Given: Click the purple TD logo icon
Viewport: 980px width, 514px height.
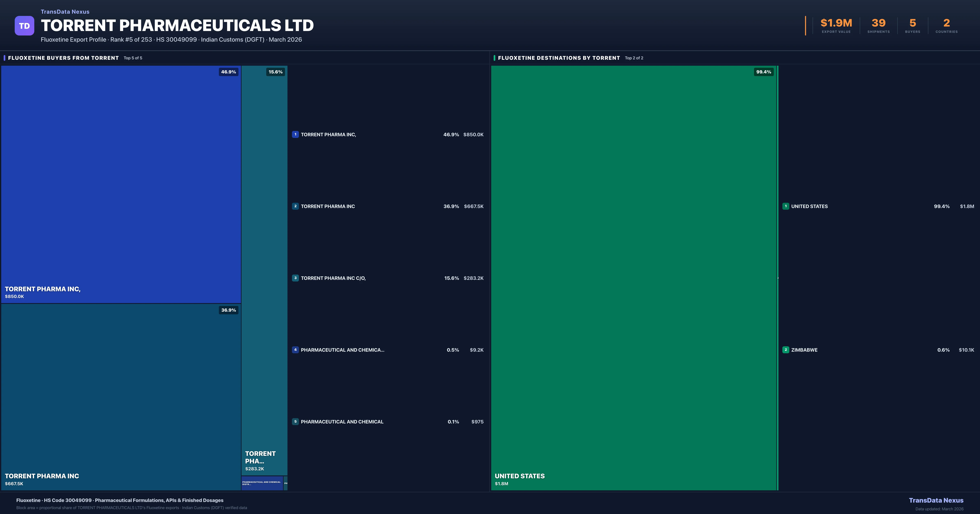Looking at the screenshot, I should (x=24, y=26).
